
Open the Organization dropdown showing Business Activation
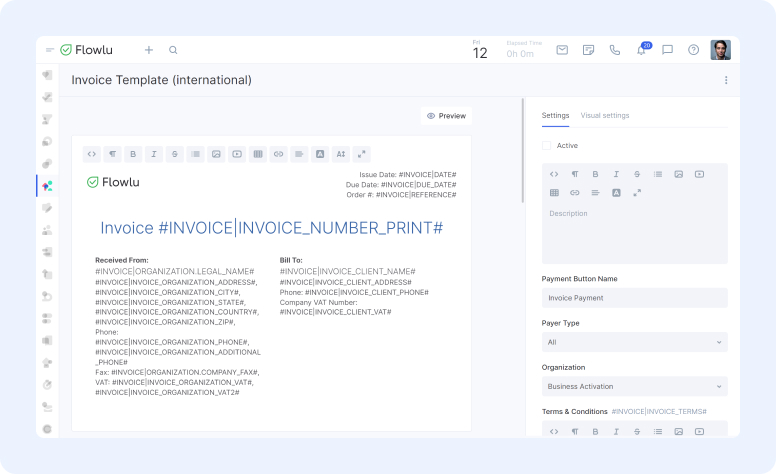point(634,386)
